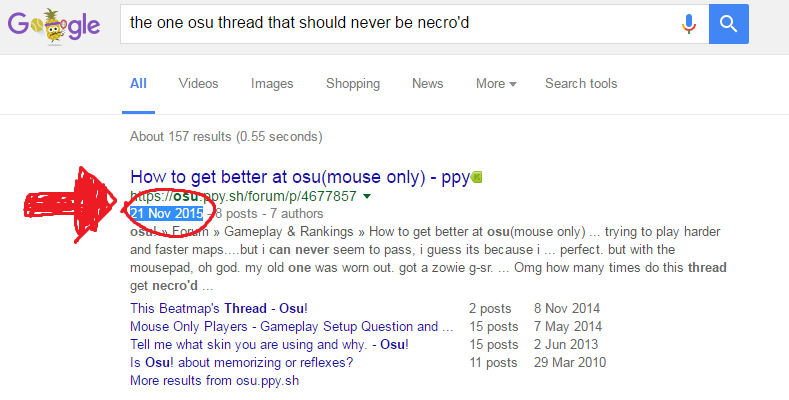The height and width of the screenshot is (400, 789).
Task: Open 'How to get better at osu(mouse only)' result
Action: tap(300, 177)
